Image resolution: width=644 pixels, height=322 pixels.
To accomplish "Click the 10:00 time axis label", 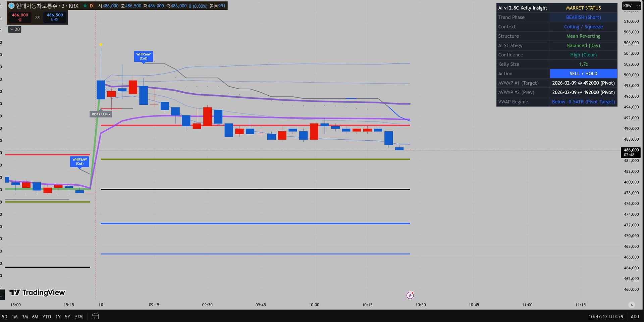I will pos(314,305).
